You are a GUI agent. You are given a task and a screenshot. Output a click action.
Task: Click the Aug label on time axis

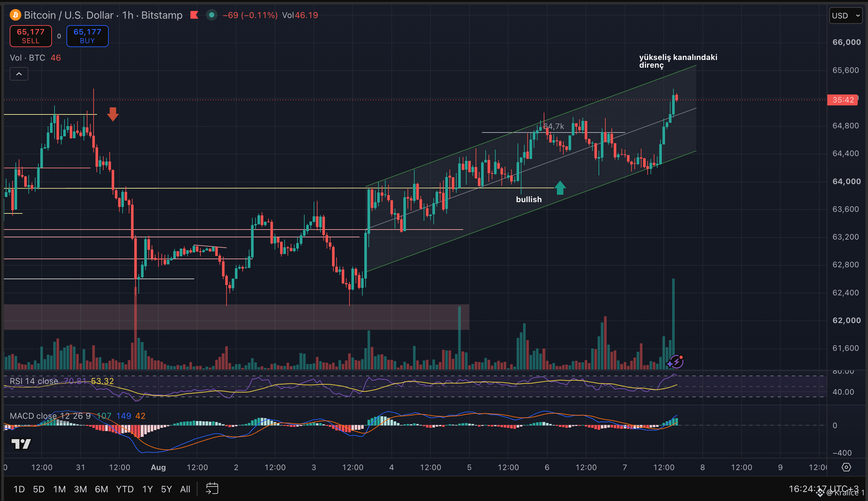click(158, 467)
